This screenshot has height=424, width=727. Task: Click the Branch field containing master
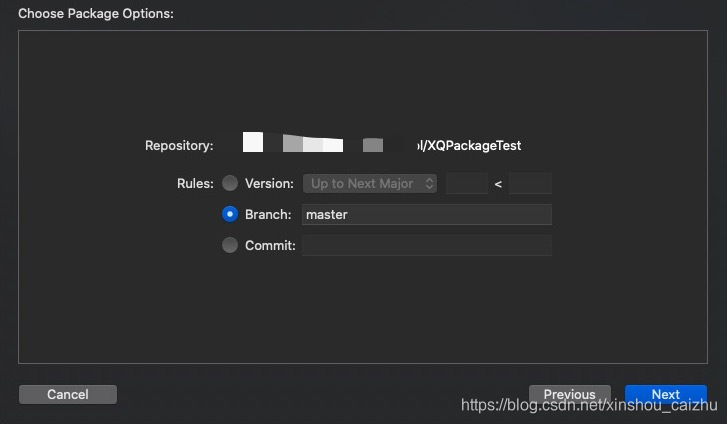[427, 214]
